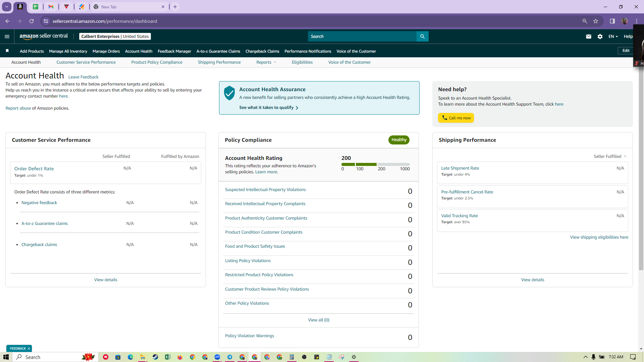
Task: Expand the EN language dropdown
Action: (613, 37)
